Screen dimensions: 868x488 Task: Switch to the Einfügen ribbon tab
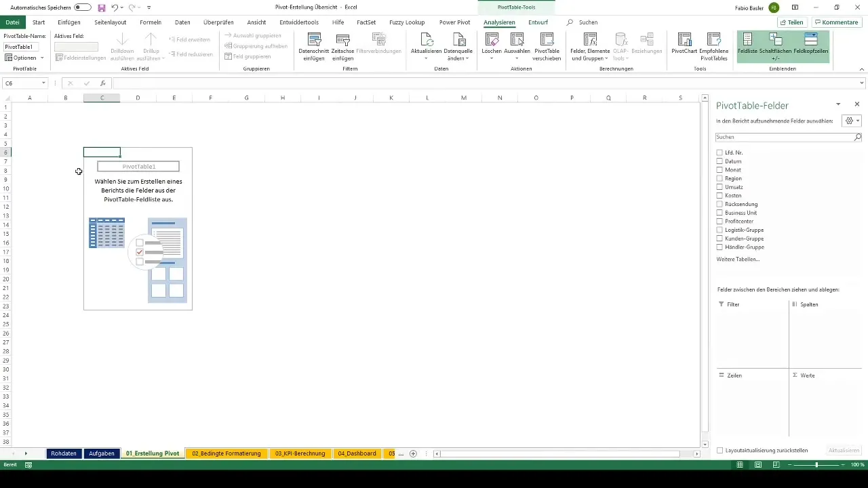tap(69, 22)
